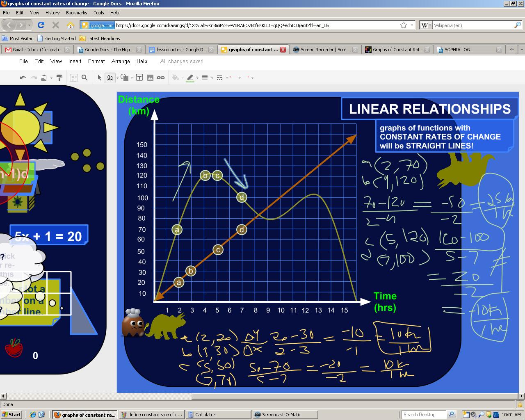Open the line dash style dropdown
This screenshot has height=420, width=525.
pos(226,78)
